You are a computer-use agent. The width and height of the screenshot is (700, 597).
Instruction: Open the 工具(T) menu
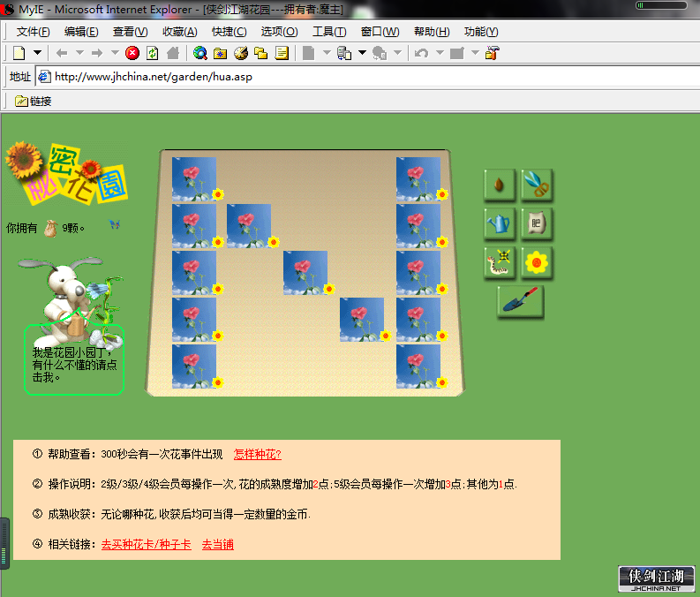click(329, 32)
